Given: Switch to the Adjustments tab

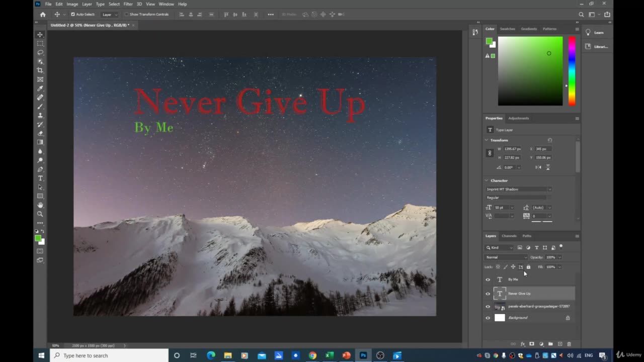Looking at the screenshot, I should (519, 118).
